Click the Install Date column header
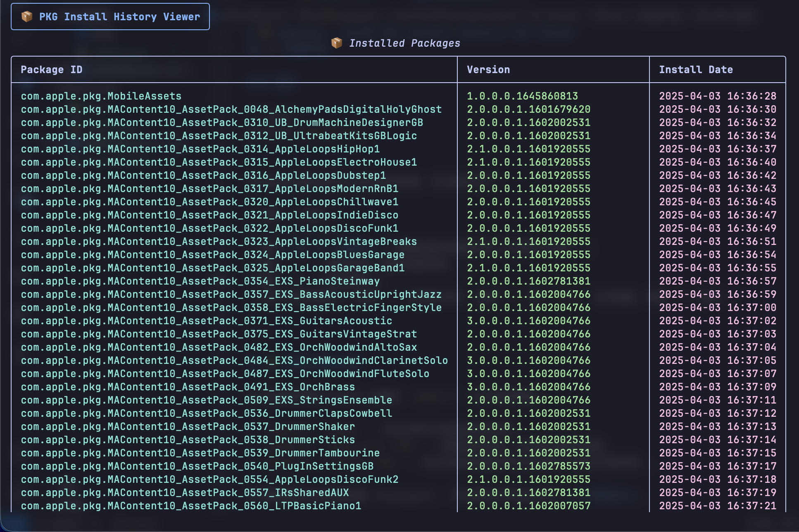 click(696, 69)
